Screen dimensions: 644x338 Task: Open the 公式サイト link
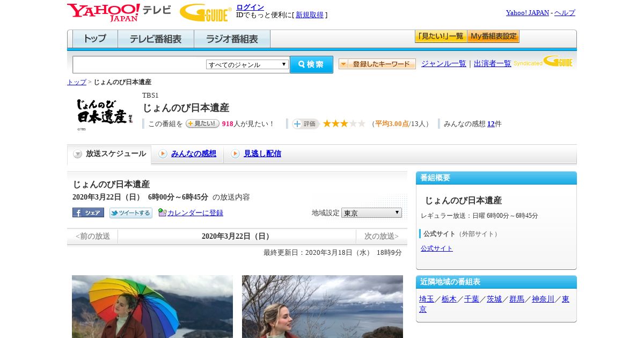(x=437, y=248)
